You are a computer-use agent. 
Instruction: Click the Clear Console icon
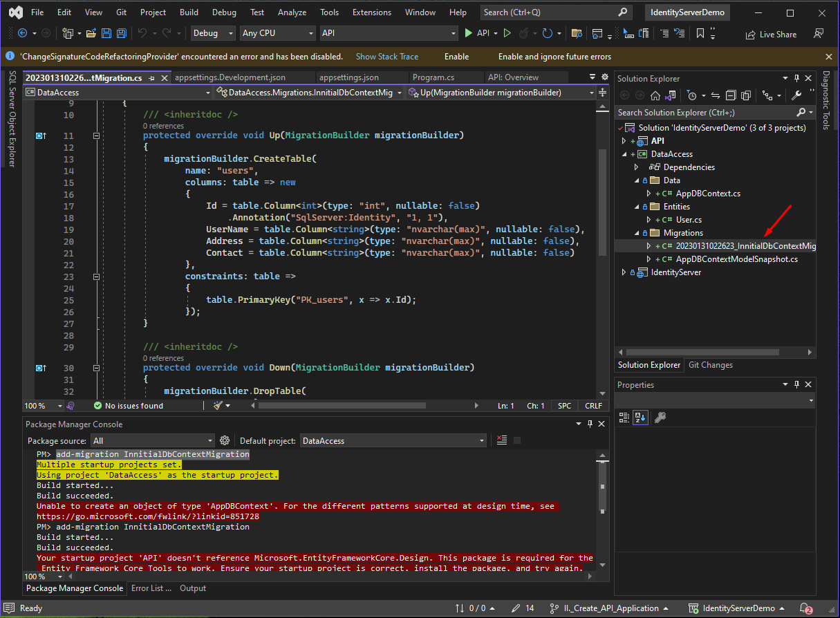click(x=502, y=440)
